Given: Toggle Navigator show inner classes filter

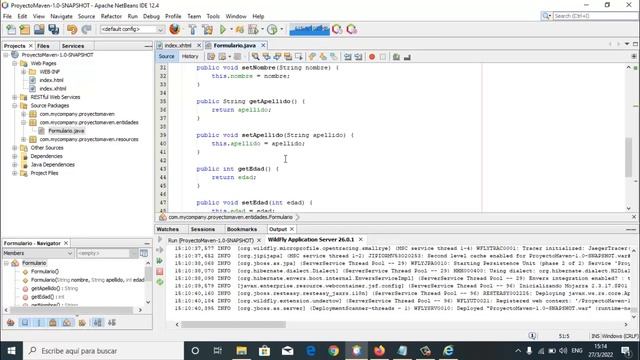Looking at the screenshot, I should point(67,323).
